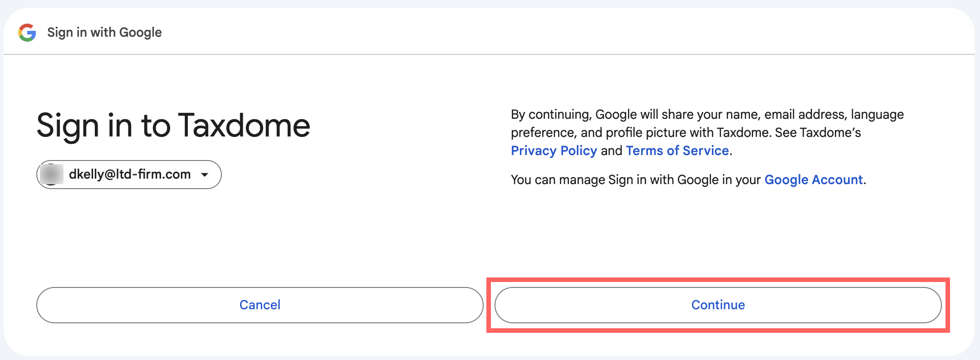Image resolution: width=980 pixels, height=360 pixels.
Task: Click the "Sign in with Google" header label
Action: point(104,33)
